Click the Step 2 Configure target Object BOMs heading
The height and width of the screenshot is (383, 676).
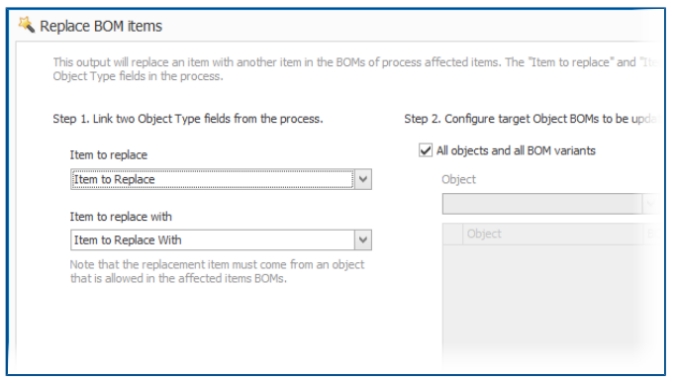tap(531, 119)
